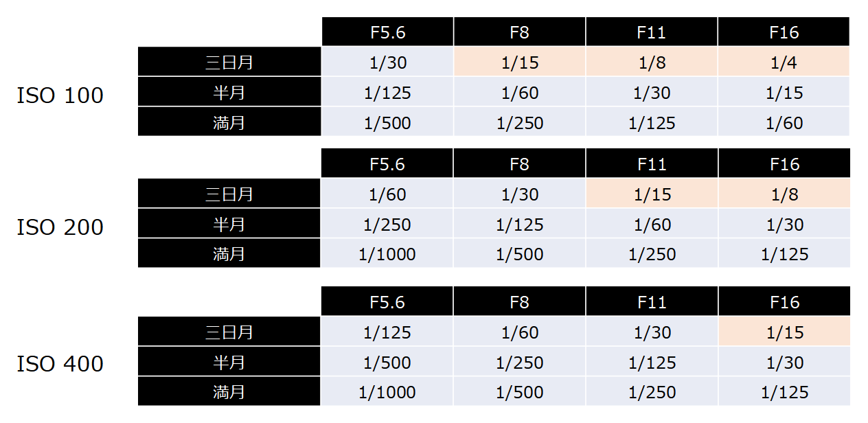Screen dimensions: 868x423
Task: Click F8 header in ISO 200 table
Action: [519, 164]
